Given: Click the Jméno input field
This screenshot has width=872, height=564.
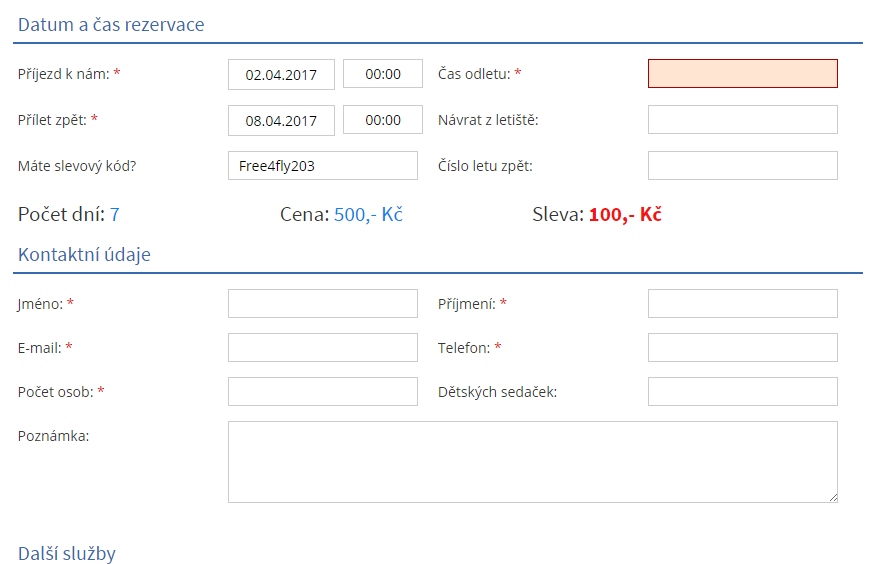Looking at the screenshot, I should [323, 304].
